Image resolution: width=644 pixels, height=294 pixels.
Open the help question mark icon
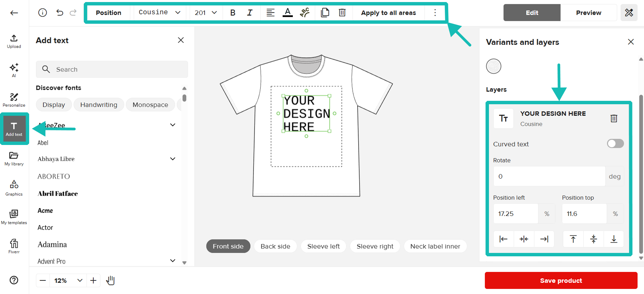pos(14,280)
